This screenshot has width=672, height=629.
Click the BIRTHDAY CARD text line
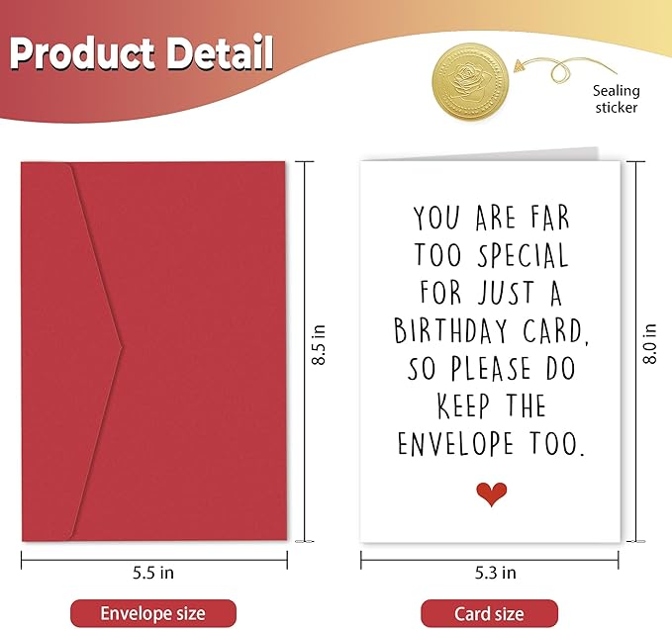(491, 330)
